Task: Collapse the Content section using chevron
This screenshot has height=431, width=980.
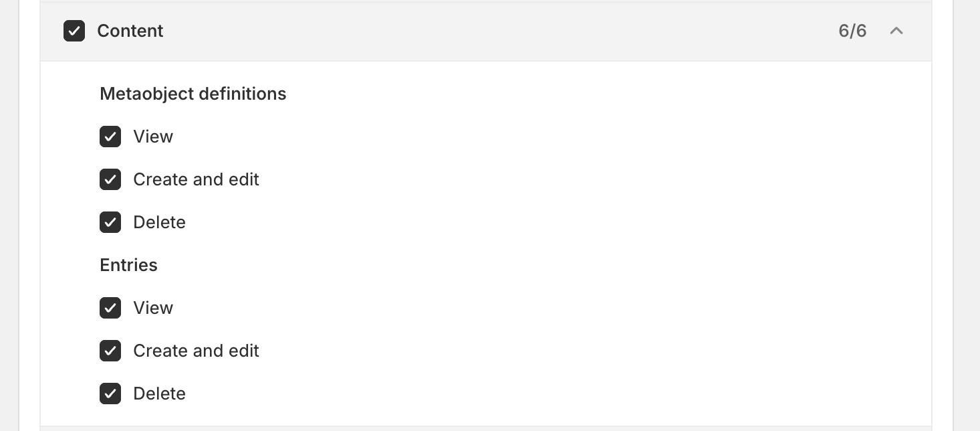Action: pos(896,31)
